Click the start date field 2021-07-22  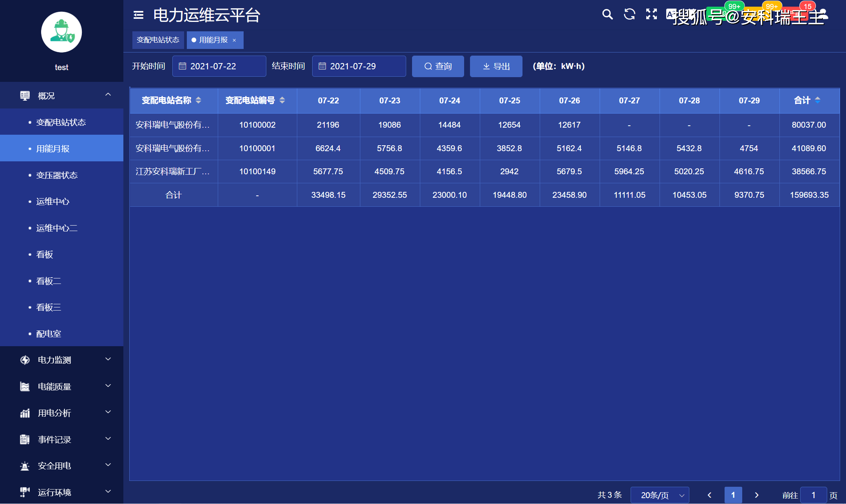(219, 66)
